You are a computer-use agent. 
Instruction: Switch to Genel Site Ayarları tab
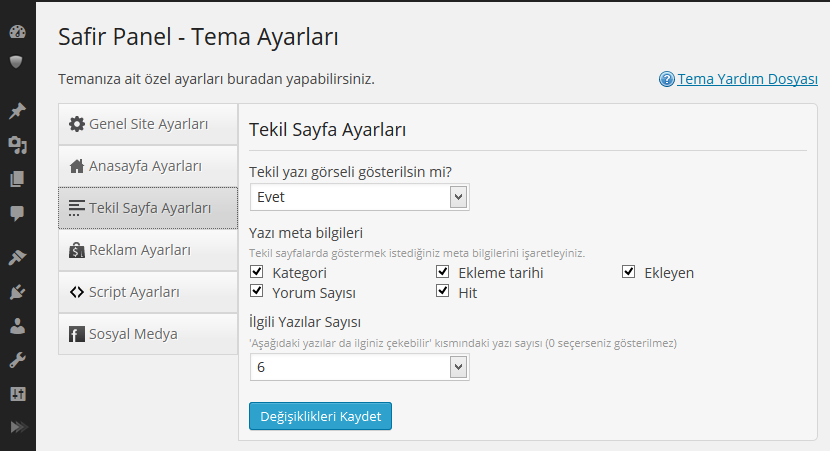tap(148, 124)
